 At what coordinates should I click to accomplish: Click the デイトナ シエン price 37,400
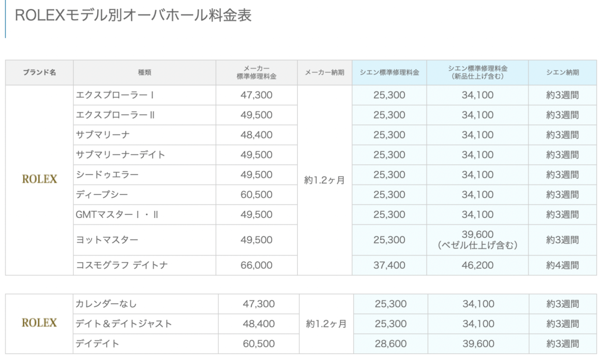[390, 265]
